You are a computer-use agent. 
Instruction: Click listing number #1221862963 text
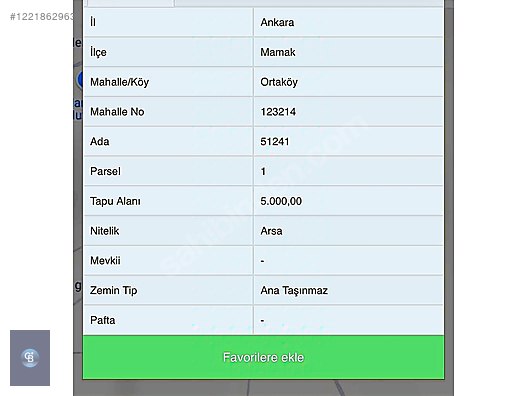[42, 17]
